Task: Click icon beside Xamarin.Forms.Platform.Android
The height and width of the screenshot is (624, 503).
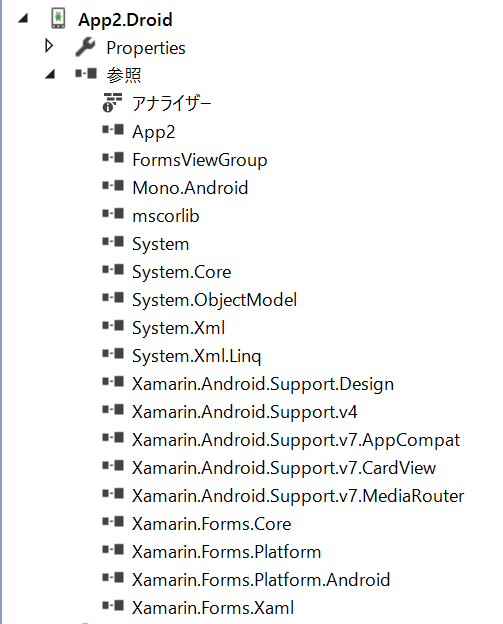Action: 113,577
